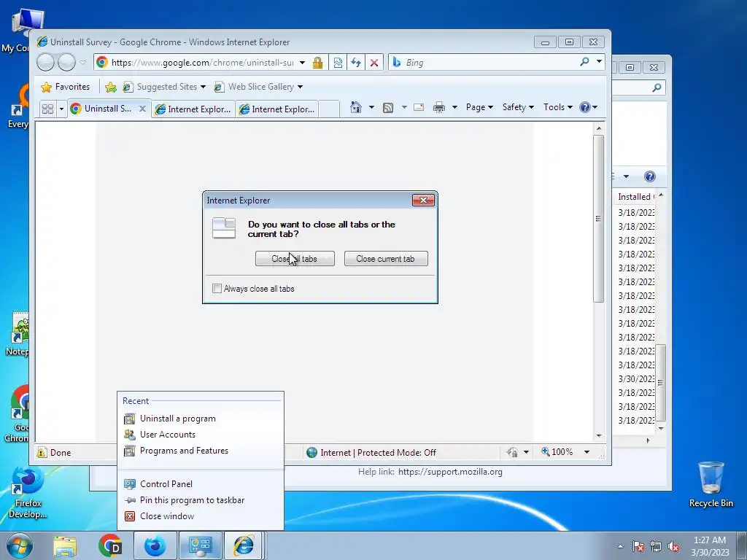
Task: Click the Help question mark icon in IE
Action: pyautogui.click(x=585, y=107)
